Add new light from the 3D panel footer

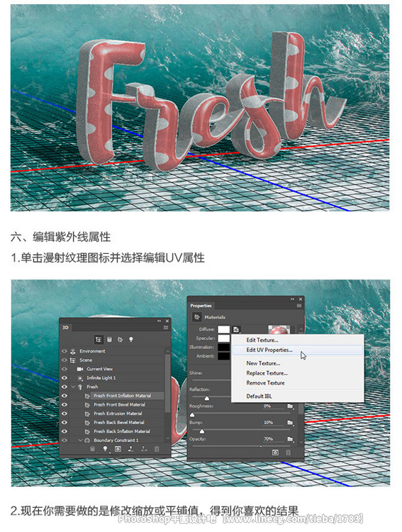click(105, 449)
